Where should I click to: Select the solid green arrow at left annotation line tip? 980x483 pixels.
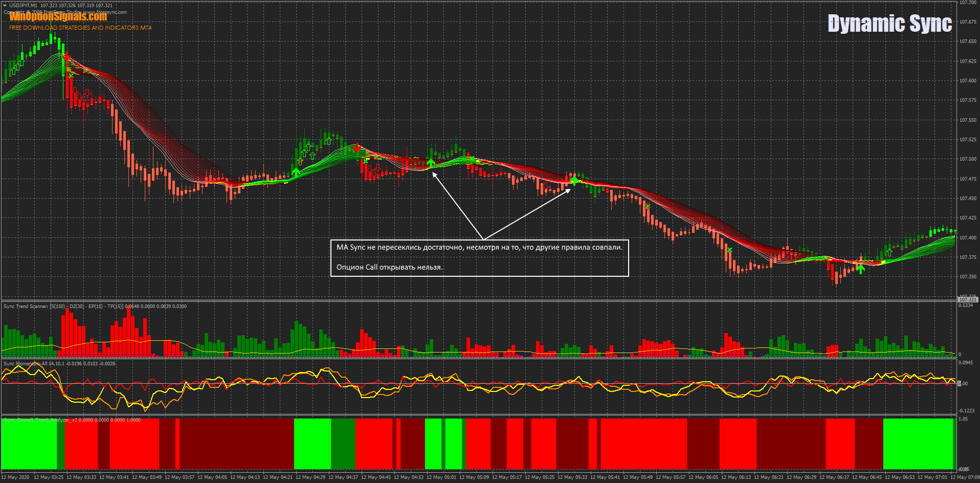[x=431, y=163]
